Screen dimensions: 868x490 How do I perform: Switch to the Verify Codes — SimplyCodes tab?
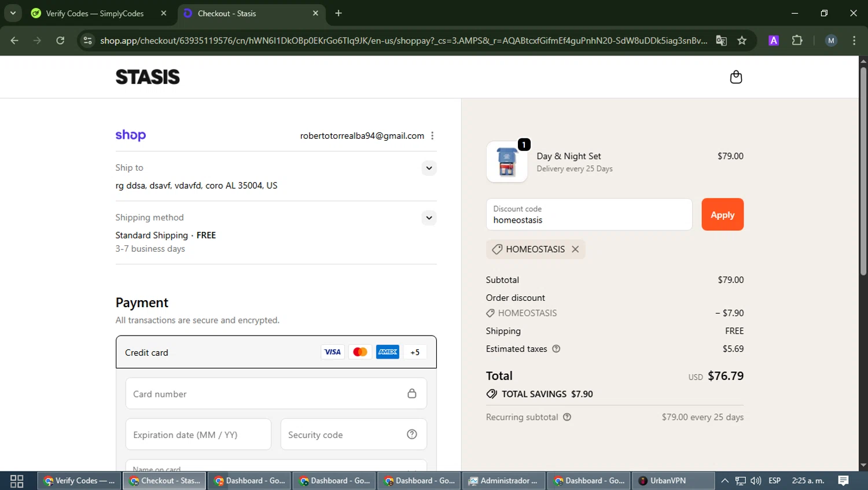[94, 13]
